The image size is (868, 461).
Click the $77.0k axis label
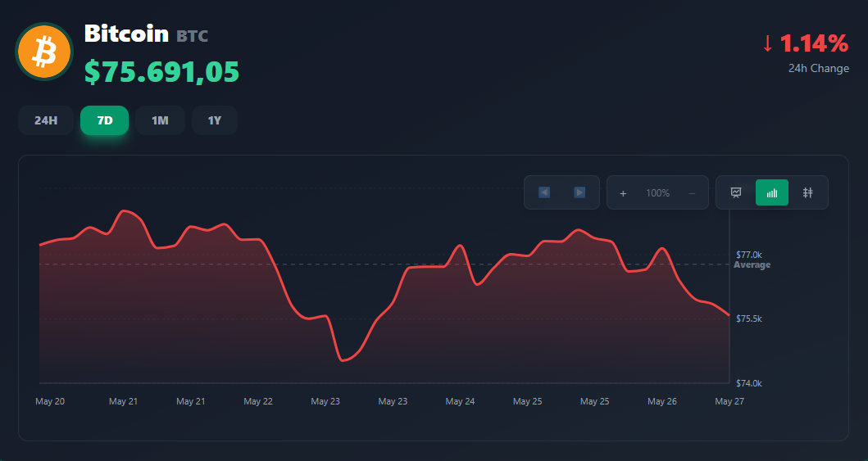pos(749,255)
